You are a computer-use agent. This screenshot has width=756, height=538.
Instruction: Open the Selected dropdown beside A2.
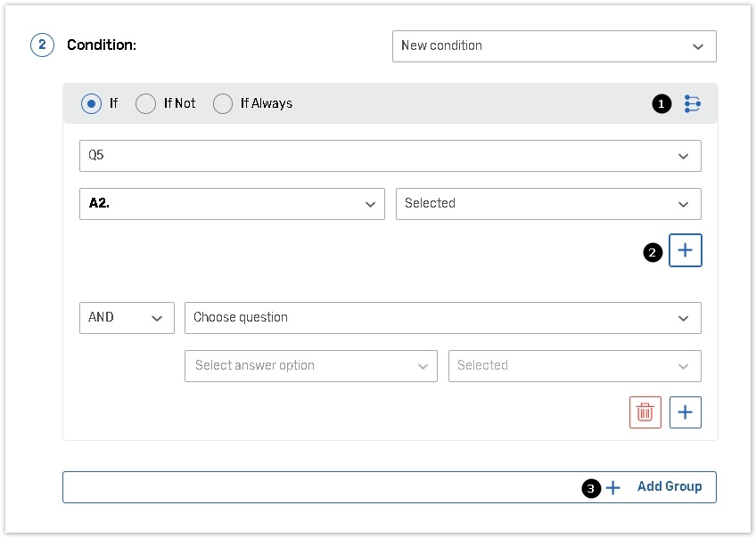click(548, 204)
